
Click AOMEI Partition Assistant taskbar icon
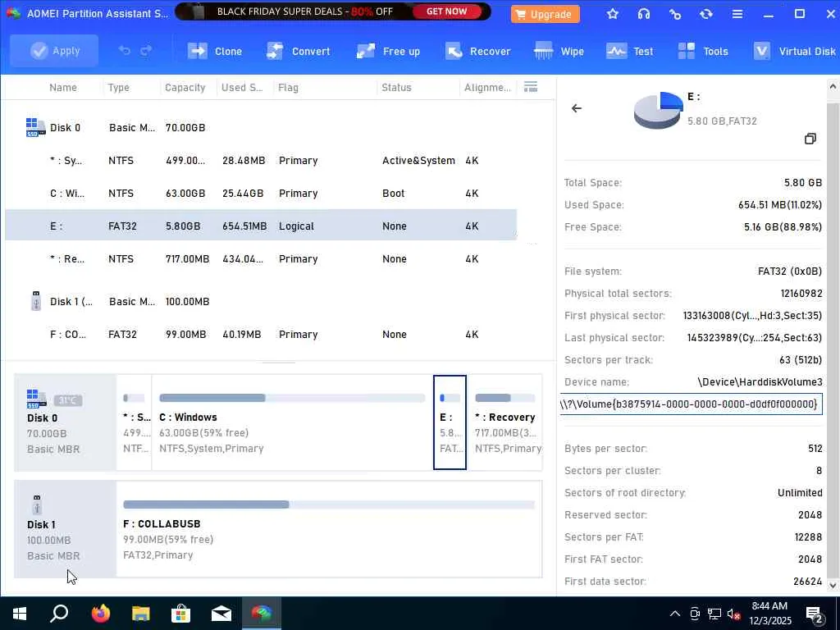click(262, 614)
